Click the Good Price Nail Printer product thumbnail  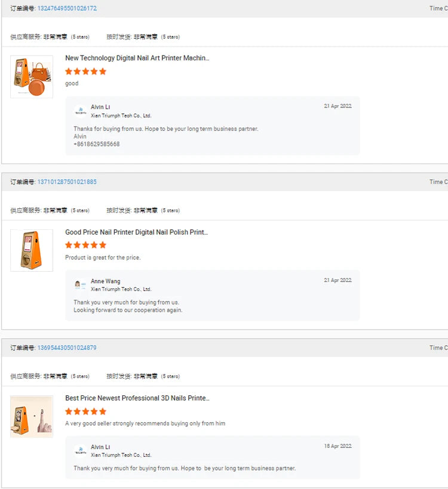click(x=32, y=250)
